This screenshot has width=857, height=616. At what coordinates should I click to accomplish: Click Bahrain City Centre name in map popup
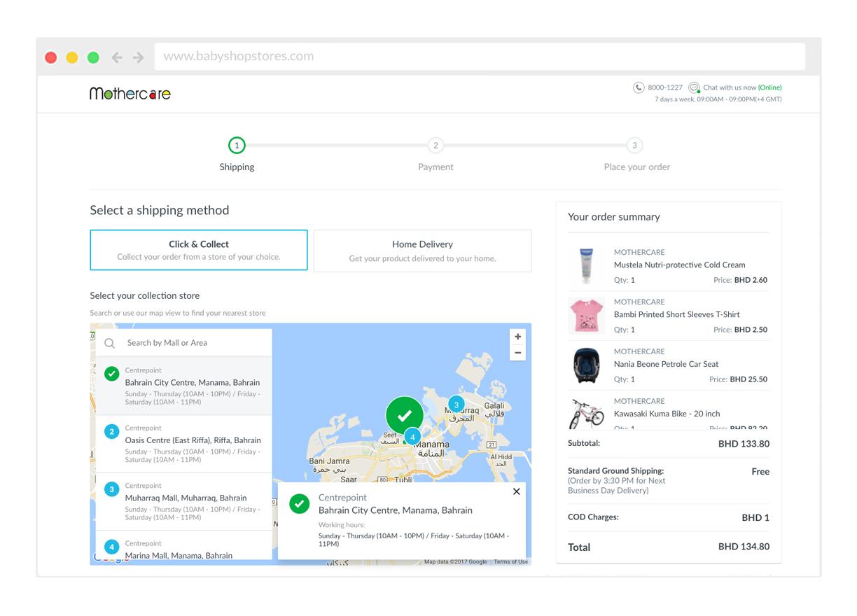coord(396,510)
